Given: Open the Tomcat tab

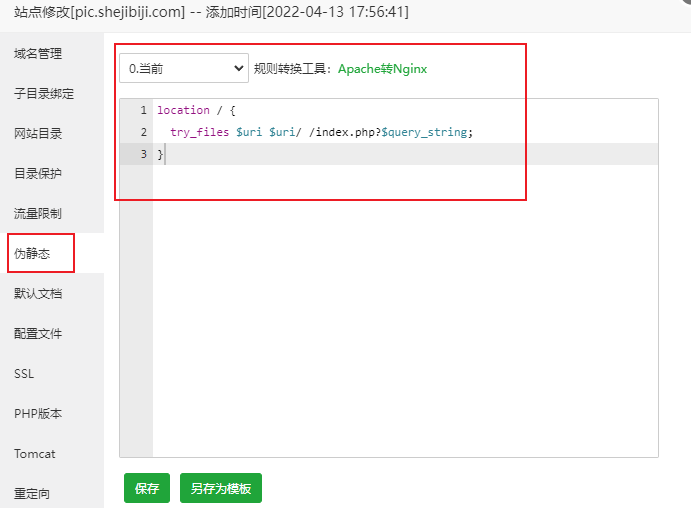Looking at the screenshot, I should (x=35, y=453).
